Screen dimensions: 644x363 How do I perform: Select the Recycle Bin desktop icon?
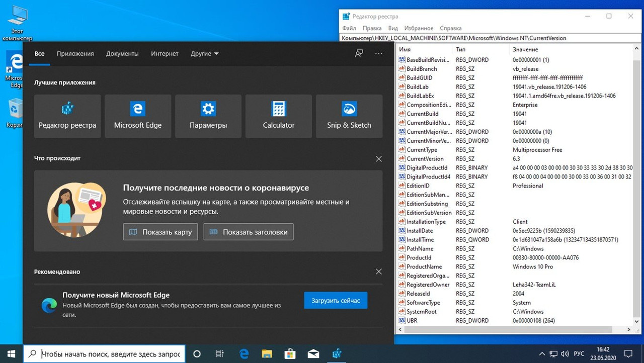tap(15, 113)
